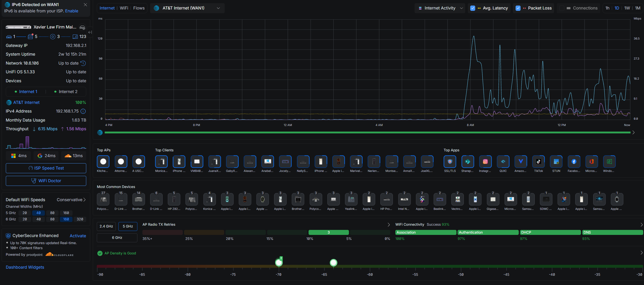Check the Connections checkbox
This screenshot has width=644, height=285.
[x=562, y=8]
